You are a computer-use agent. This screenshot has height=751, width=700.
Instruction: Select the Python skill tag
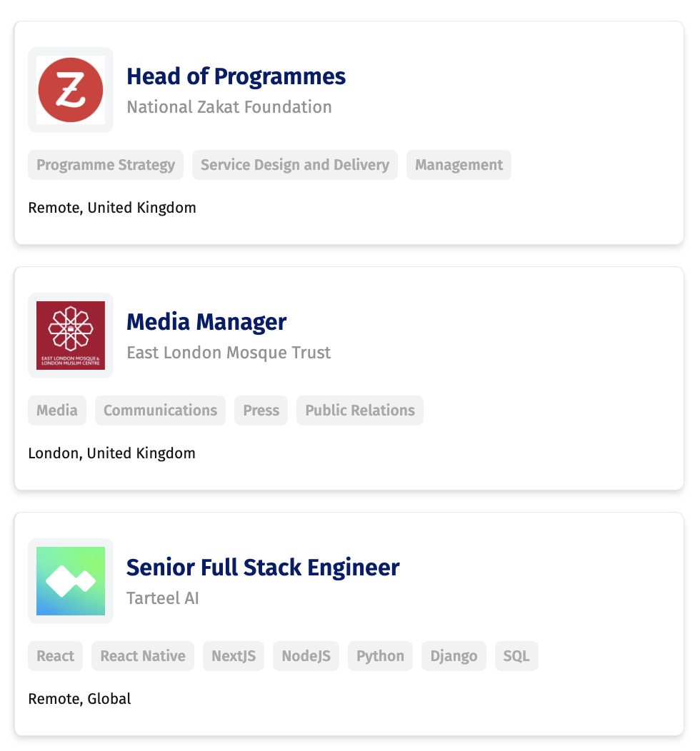(x=380, y=656)
